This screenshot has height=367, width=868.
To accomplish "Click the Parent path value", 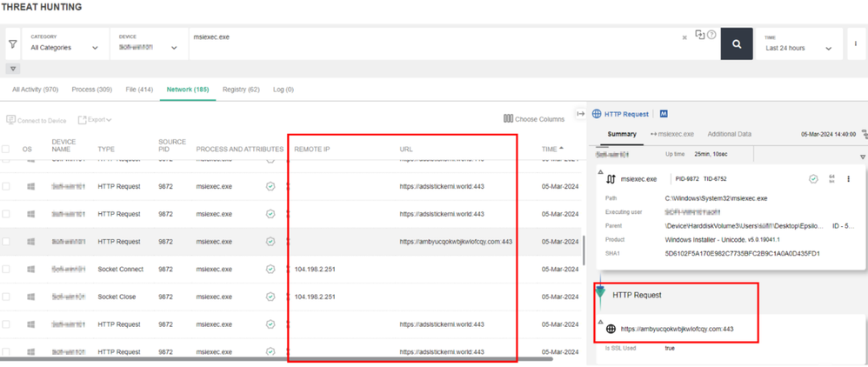I will (744, 226).
